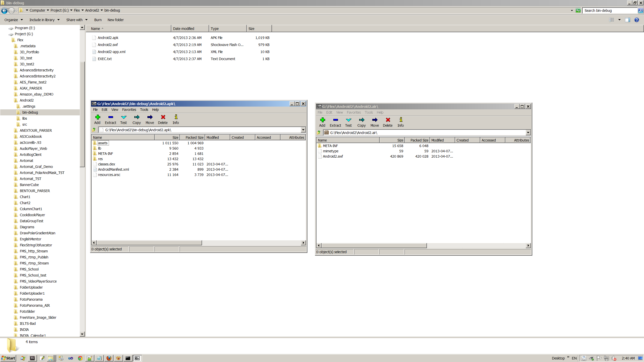This screenshot has width=644, height=362.
Task: Open Firefox from the taskbar
Action: pos(109,358)
